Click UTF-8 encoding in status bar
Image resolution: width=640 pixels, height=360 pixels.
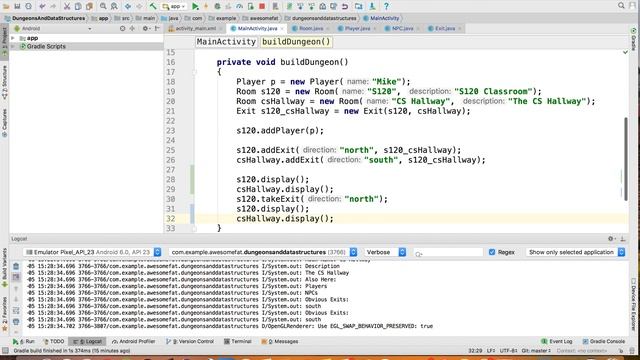click(x=509, y=351)
